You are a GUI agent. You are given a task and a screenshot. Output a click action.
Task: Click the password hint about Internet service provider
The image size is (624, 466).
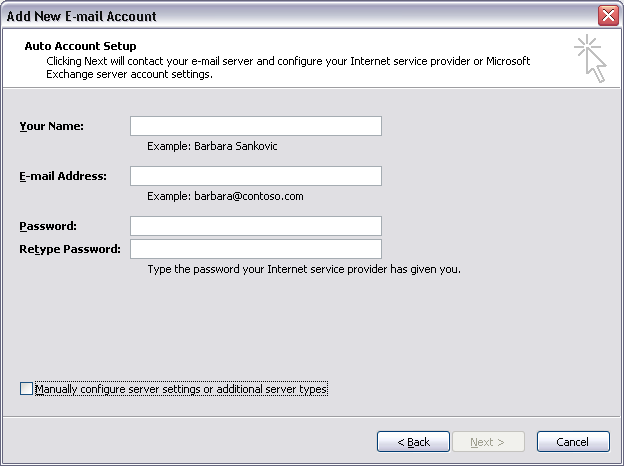click(x=304, y=269)
